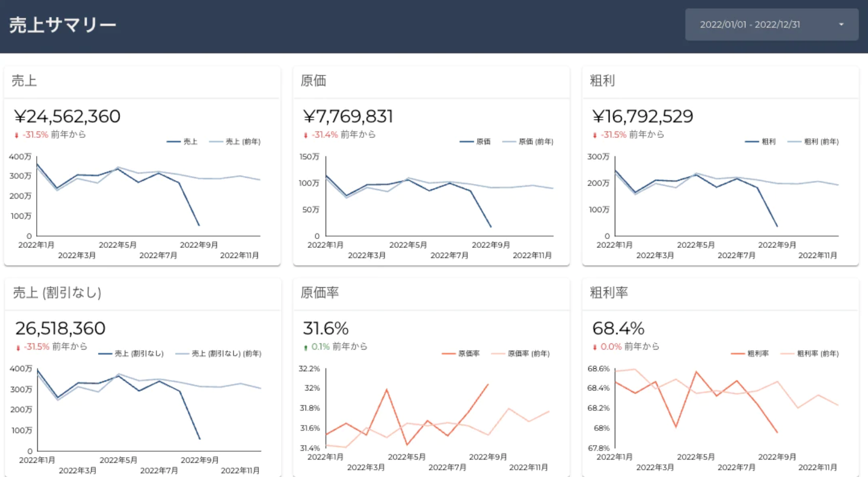
Task: Click the 68.6% axis label in 粗利率 chart
Action: (x=599, y=368)
